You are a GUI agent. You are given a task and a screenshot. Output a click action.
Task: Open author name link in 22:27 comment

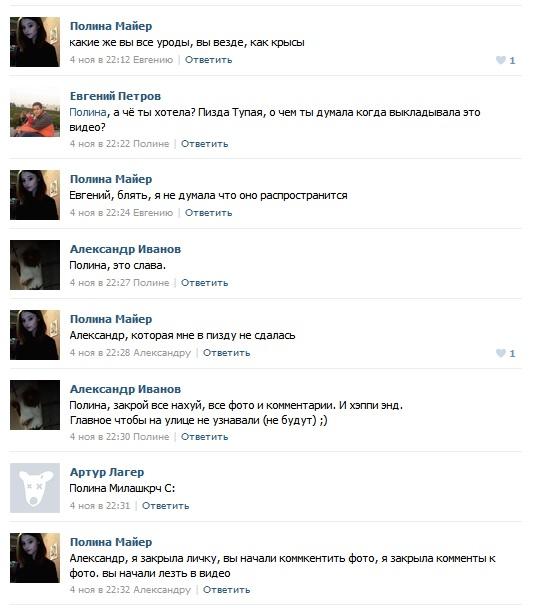125,249
